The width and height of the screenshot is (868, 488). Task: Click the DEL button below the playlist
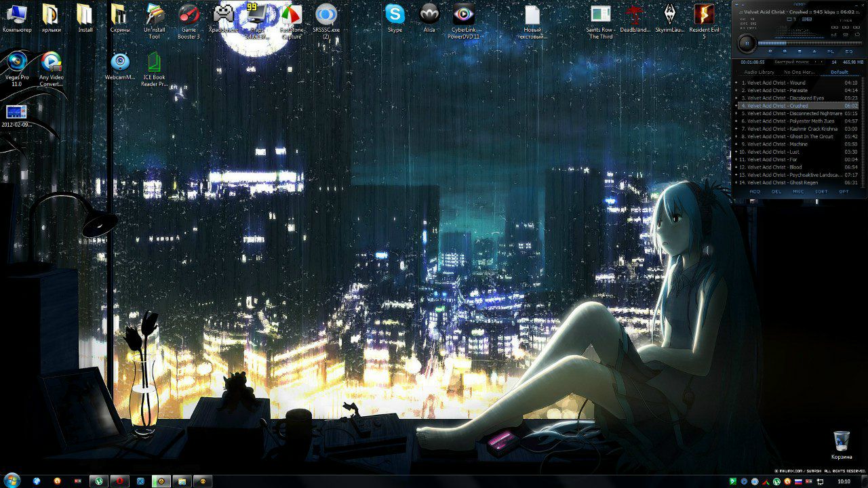click(776, 191)
